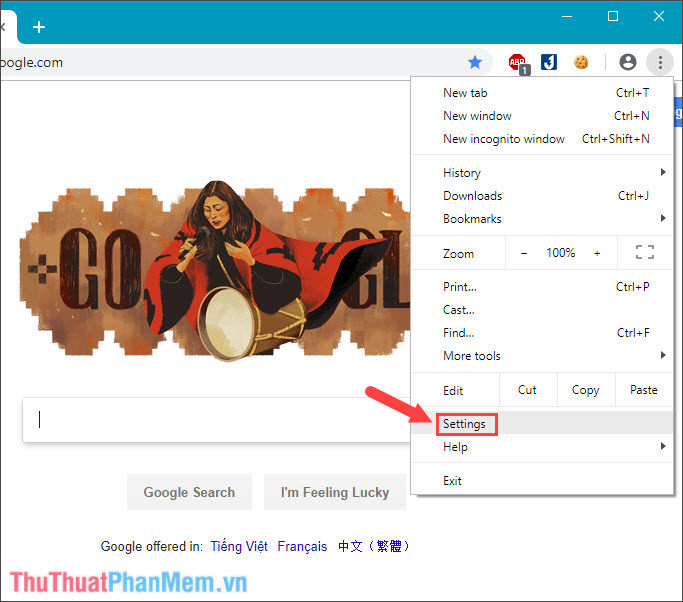Image resolution: width=683 pixels, height=602 pixels.
Task: Click the 100% zoom level value
Action: point(561,253)
